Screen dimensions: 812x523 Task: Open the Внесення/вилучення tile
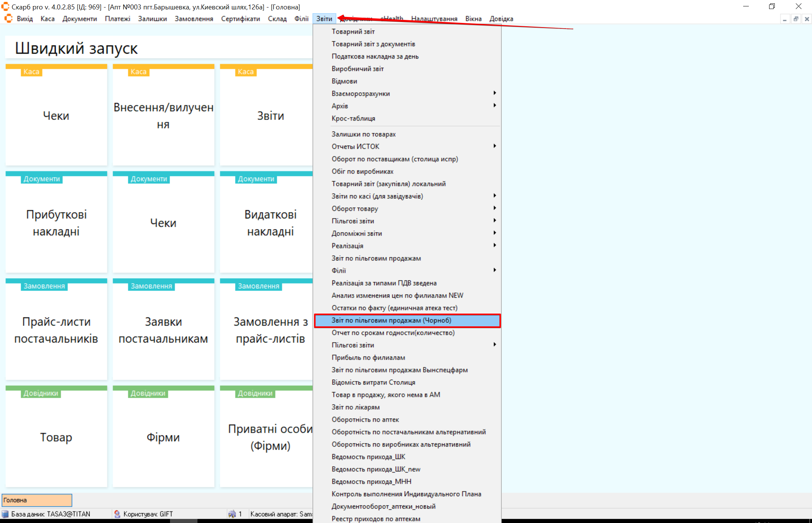click(164, 115)
